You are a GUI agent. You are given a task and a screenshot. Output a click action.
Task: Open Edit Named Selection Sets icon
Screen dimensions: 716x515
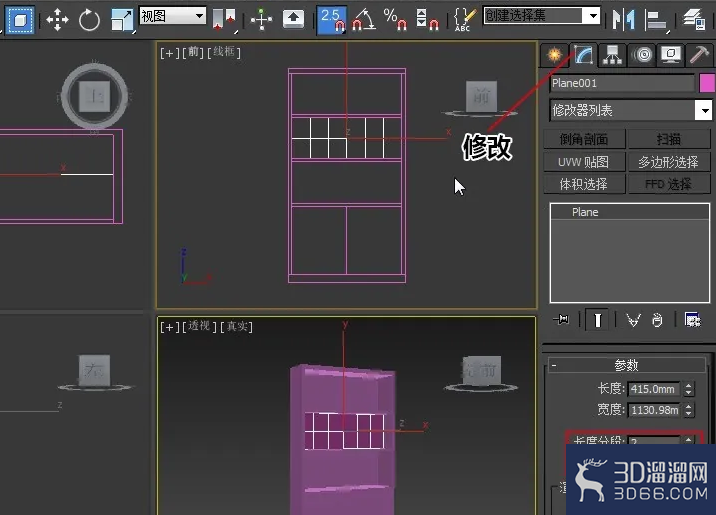tap(464, 20)
